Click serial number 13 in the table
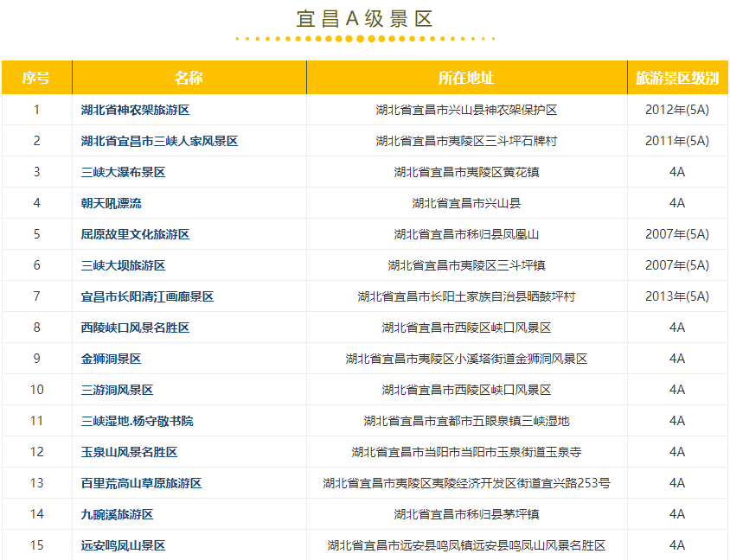This screenshot has width=730, height=560. [37, 484]
